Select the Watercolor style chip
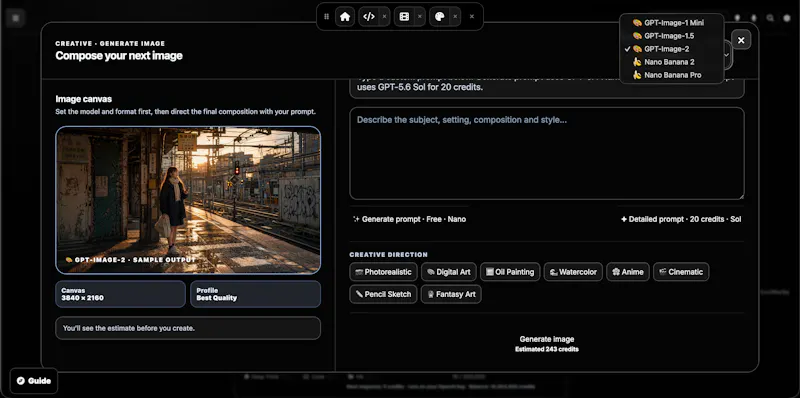 pos(573,272)
